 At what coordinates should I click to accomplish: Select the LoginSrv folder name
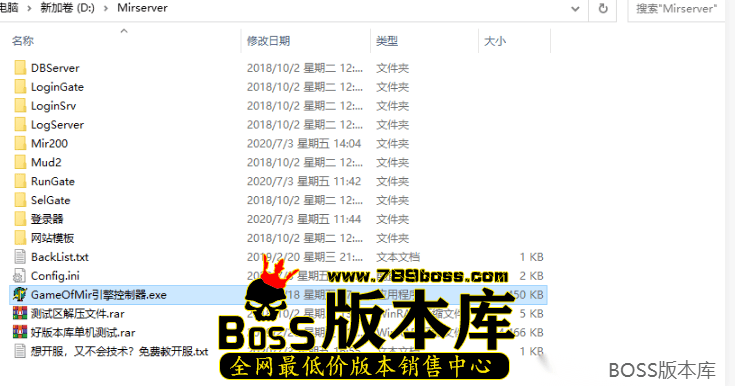pyautogui.click(x=53, y=106)
